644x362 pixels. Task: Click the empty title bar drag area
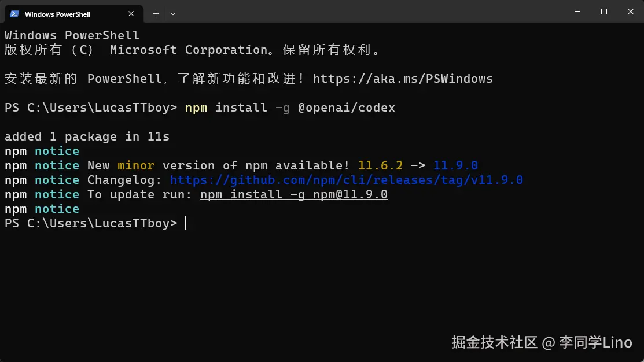coord(370,12)
